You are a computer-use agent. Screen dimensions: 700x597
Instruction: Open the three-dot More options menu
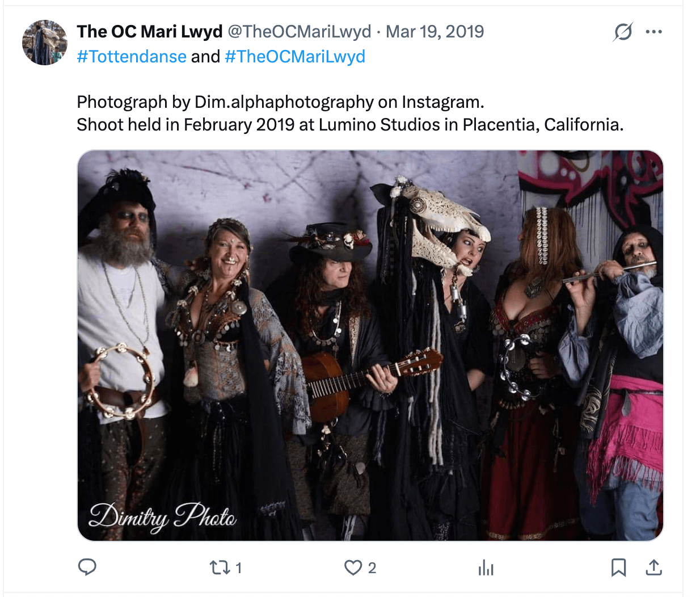point(654,32)
